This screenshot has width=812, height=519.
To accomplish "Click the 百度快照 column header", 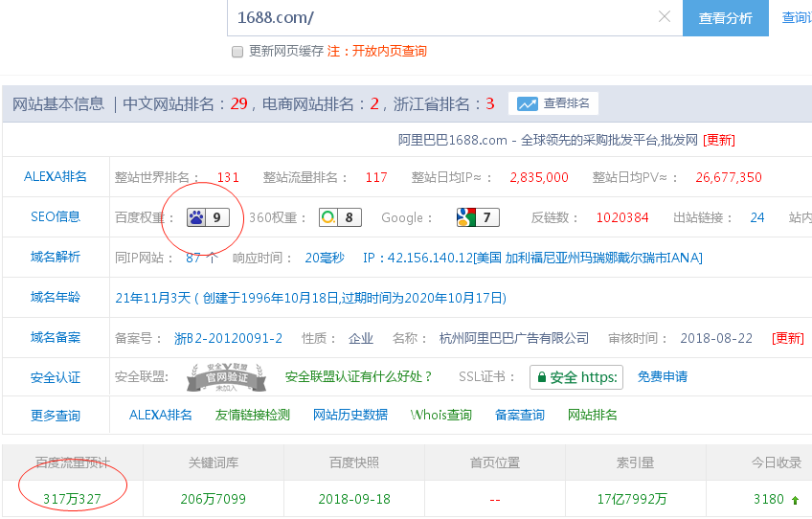I will (x=354, y=463).
